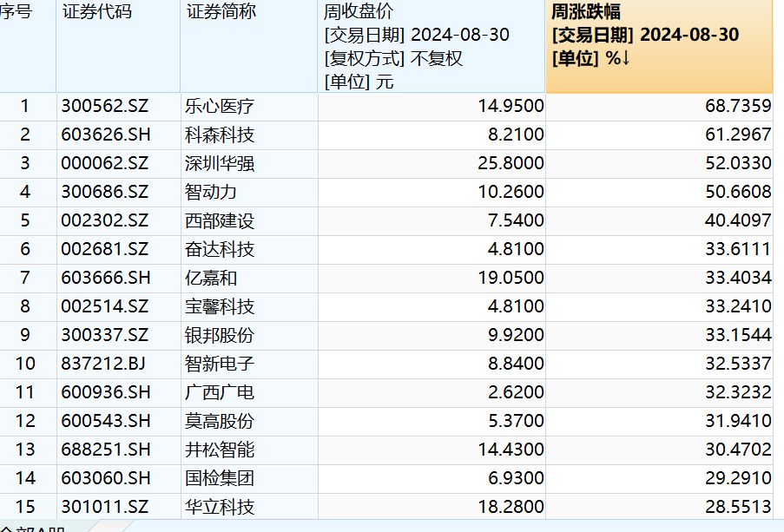Select weekly change 68.7359
This screenshot has height=532, width=784.
pyautogui.click(x=738, y=106)
